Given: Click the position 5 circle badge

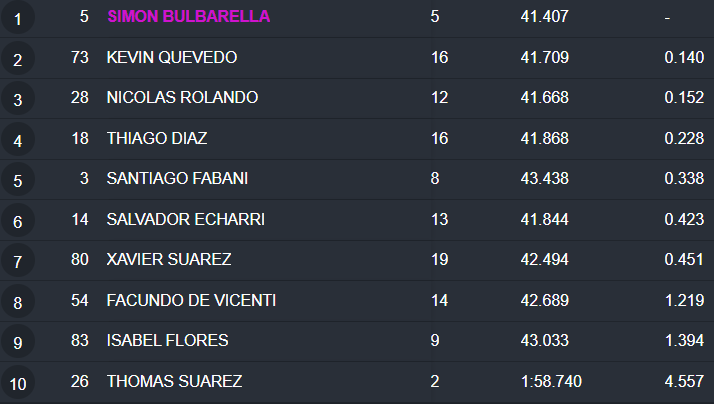Looking at the screenshot, I should coord(17,181).
